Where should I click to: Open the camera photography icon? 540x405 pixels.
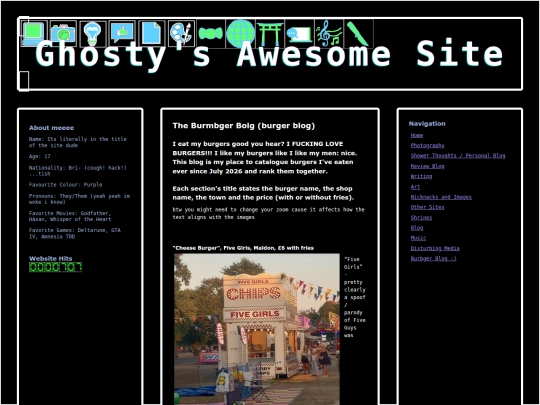point(63,33)
